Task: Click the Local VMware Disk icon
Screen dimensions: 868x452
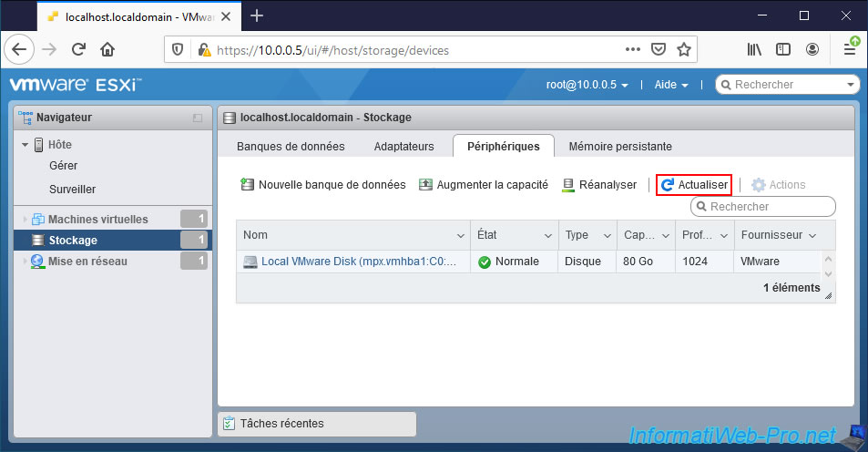Action: [250, 262]
